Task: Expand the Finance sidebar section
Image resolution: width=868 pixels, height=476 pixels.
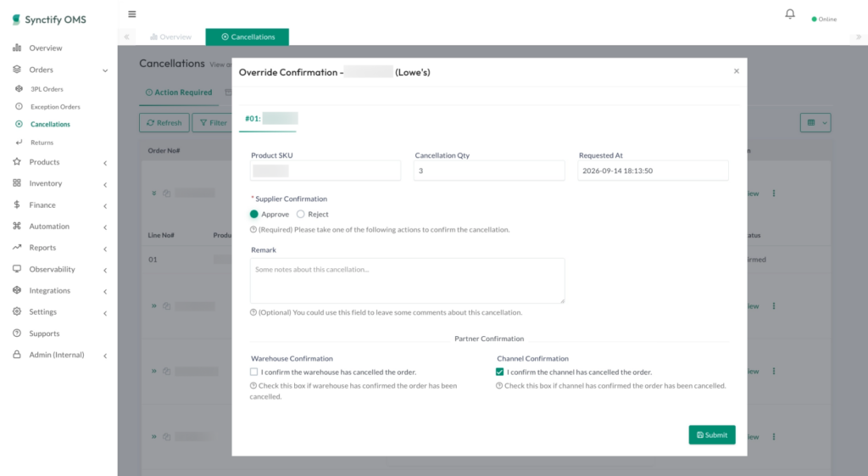Action: [x=105, y=206]
